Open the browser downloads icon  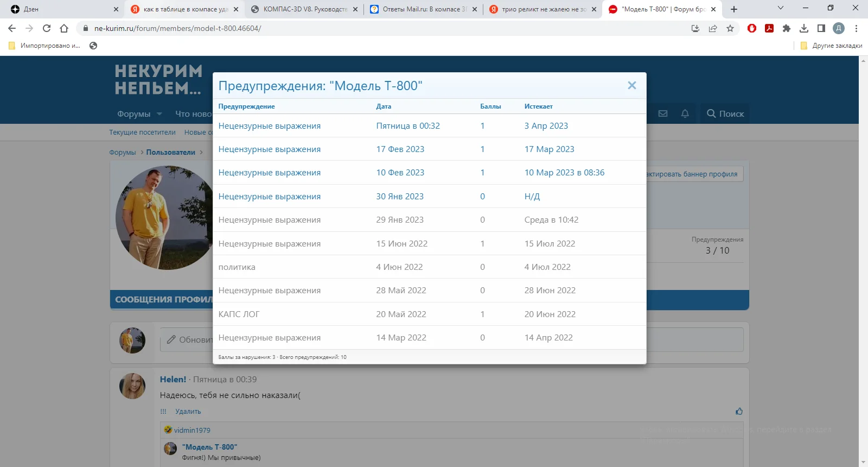coord(804,28)
